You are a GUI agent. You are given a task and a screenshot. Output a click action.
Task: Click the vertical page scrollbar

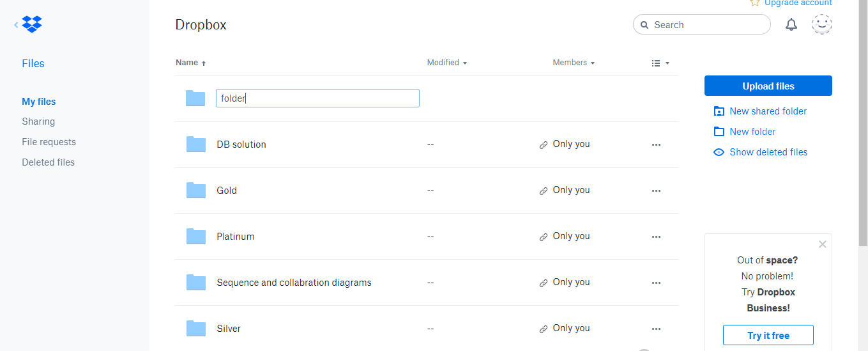click(863, 123)
